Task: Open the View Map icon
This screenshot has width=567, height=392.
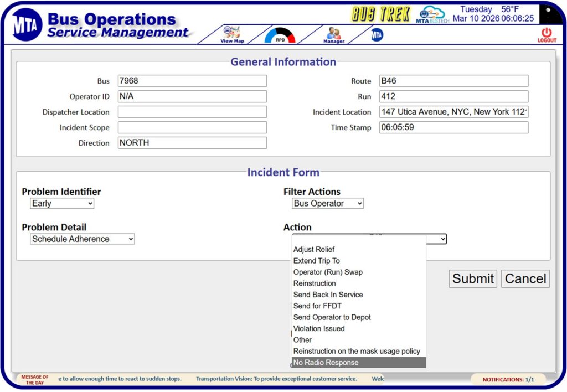Action: point(232,34)
